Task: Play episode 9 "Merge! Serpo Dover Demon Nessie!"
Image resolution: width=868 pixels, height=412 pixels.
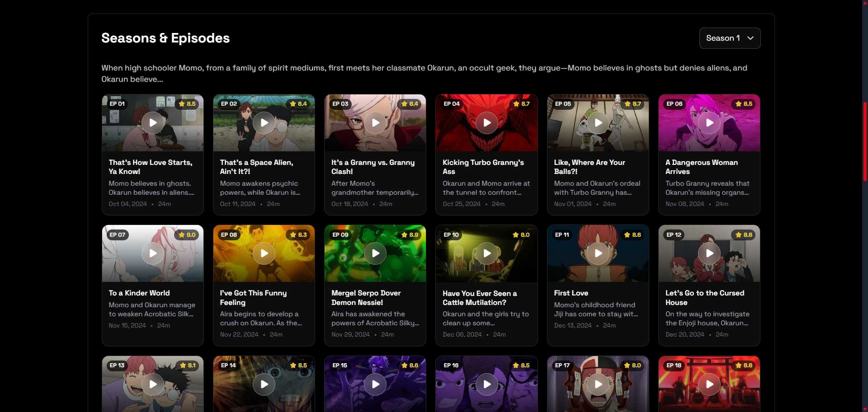Action: (x=375, y=253)
